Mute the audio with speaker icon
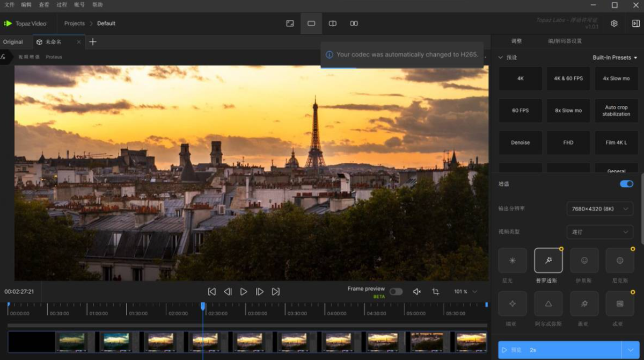 pos(417,292)
